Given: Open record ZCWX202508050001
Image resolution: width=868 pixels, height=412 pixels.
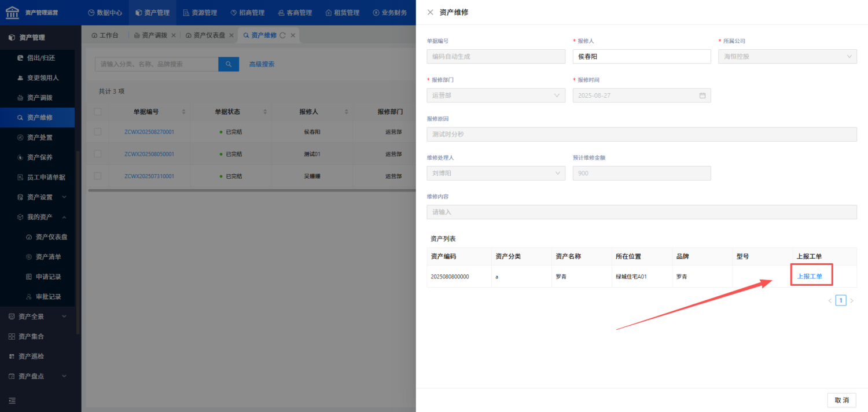Looking at the screenshot, I should coord(149,154).
